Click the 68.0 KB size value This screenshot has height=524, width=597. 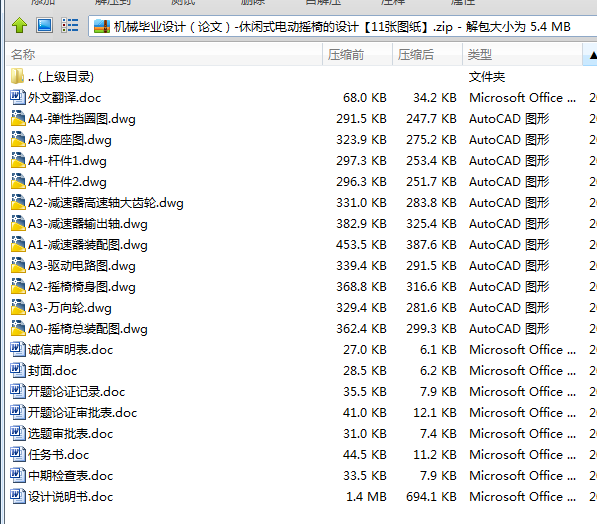click(x=364, y=97)
